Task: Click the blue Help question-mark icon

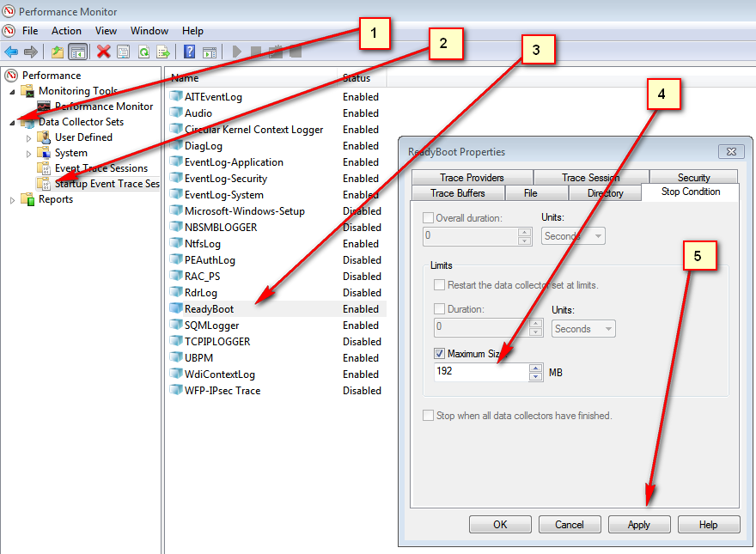Action: pos(190,52)
